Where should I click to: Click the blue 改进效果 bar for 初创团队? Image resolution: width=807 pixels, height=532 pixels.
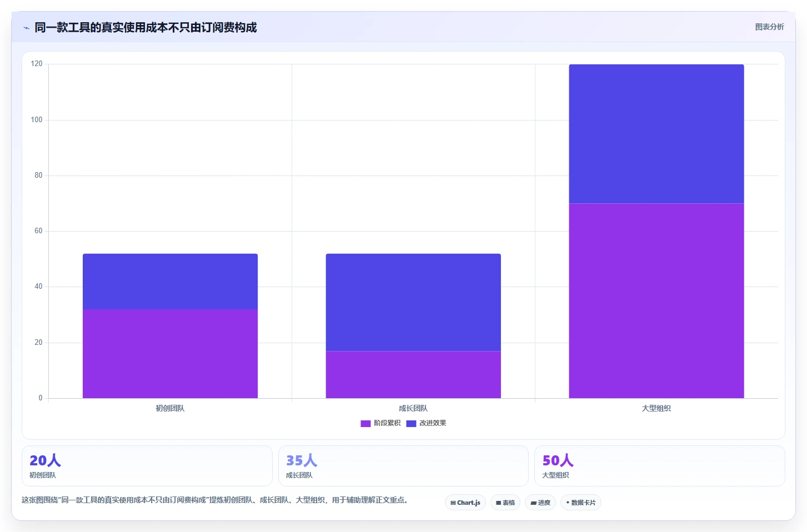(x=170, y=282)
